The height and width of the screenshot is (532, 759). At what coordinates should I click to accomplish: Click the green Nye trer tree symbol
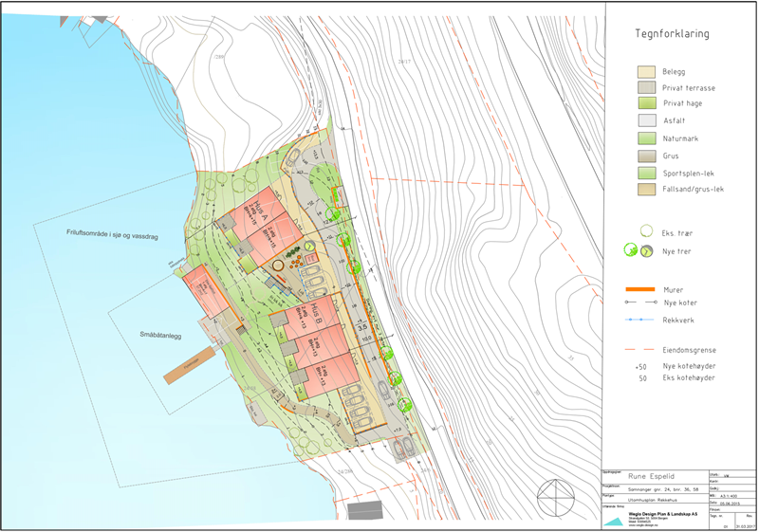628,250
